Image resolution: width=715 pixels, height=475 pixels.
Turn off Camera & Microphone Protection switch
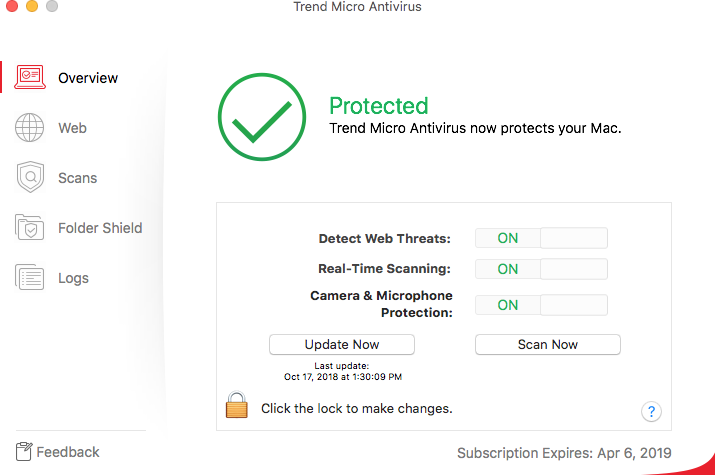[x=540, y=305]
